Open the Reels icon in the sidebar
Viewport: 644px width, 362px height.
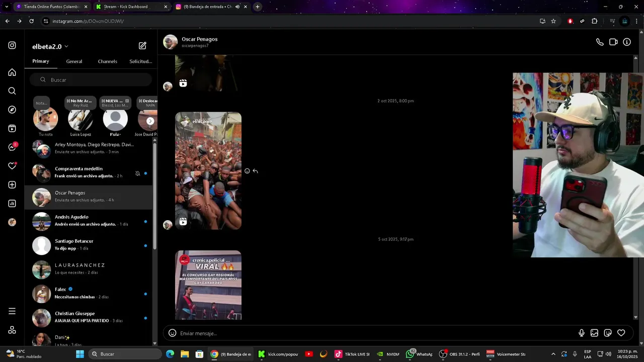(12, 129)
